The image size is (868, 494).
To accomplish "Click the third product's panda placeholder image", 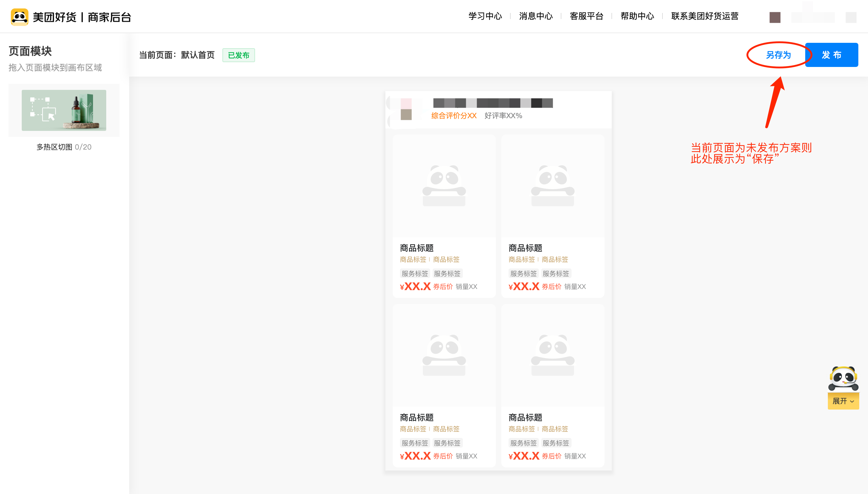I will 444,355.
